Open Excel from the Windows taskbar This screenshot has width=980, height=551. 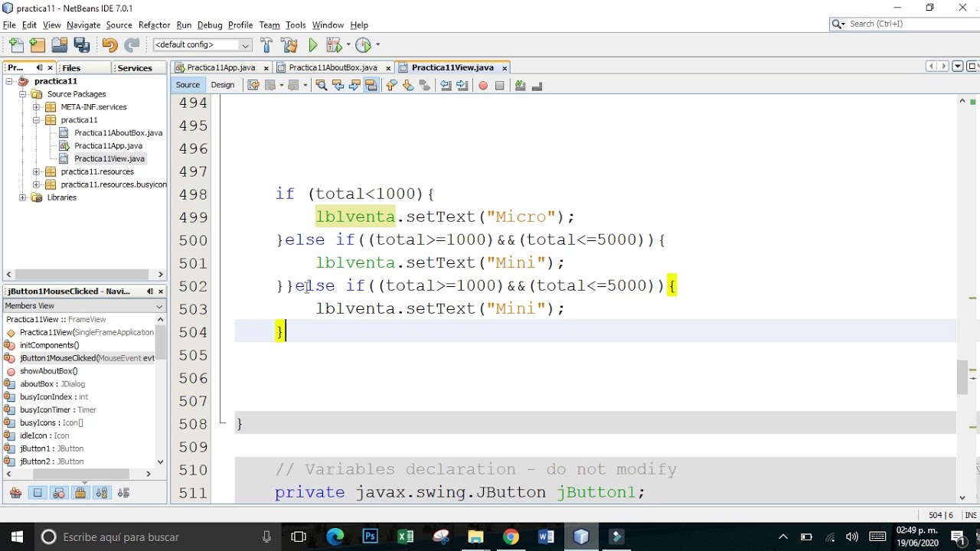(406, 536)
